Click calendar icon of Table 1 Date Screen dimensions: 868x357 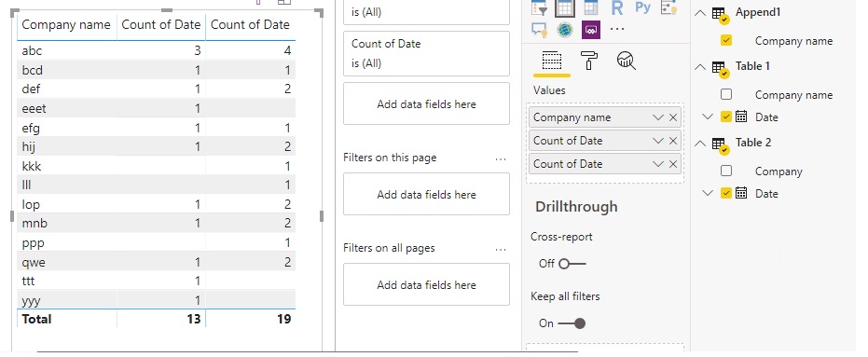(741, 117)
